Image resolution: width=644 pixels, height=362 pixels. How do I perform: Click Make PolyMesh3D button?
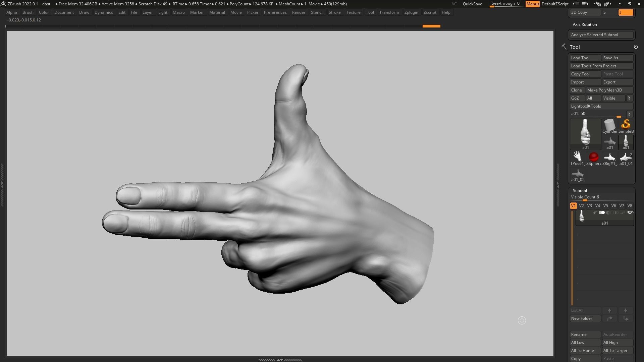point(609,90)
